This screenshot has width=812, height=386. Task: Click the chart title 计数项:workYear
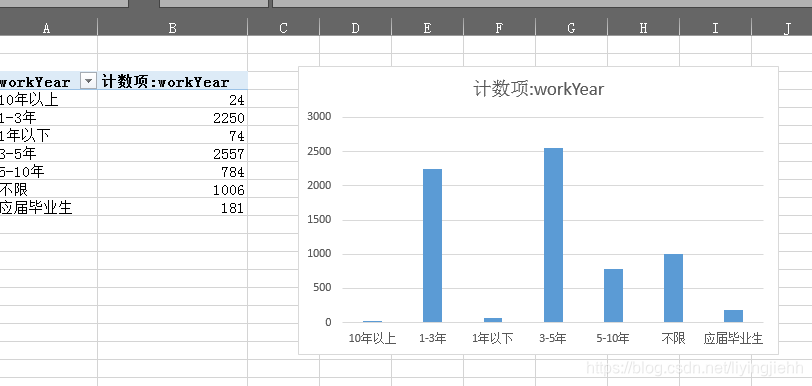point(539,89)
